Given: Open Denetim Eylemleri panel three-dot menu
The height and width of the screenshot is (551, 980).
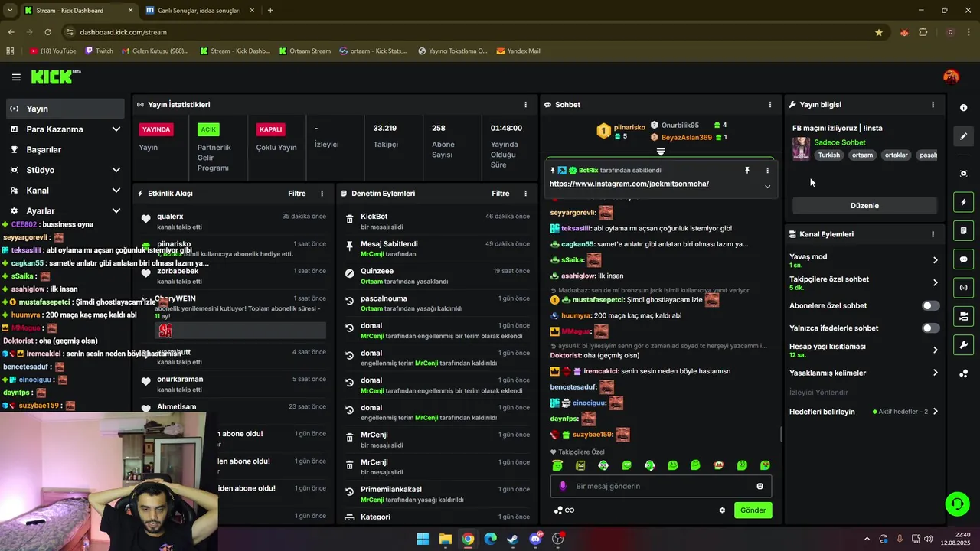Looking at the screenshot, I should pyautogui.click(x=525, y=194).
